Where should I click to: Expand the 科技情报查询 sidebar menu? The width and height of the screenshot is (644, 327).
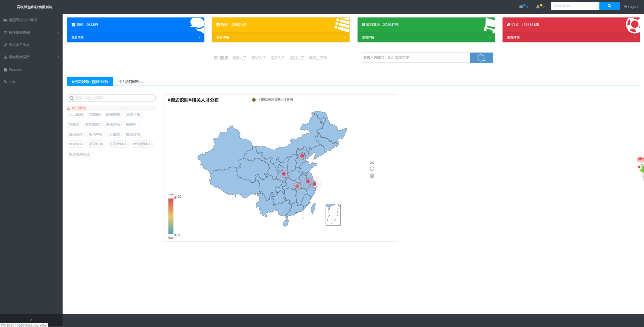coord(31,33)
